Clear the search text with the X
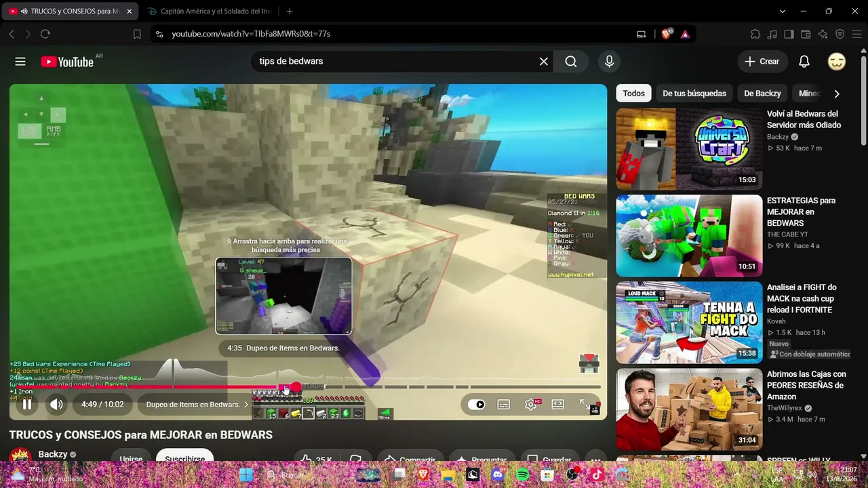Screen dimensions: 868x488 pos(544,62)
